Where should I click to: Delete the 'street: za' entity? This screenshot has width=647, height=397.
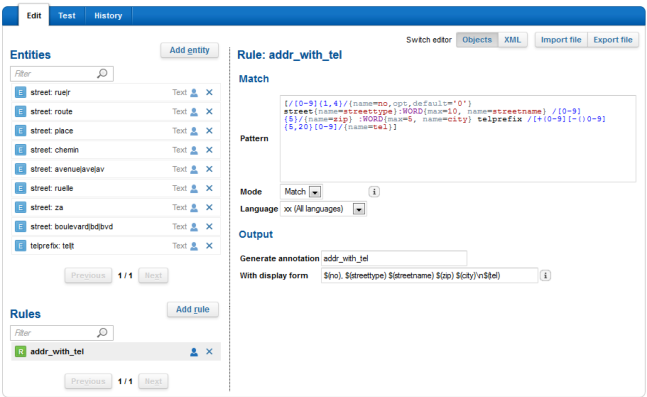click(x=209, y=208)
